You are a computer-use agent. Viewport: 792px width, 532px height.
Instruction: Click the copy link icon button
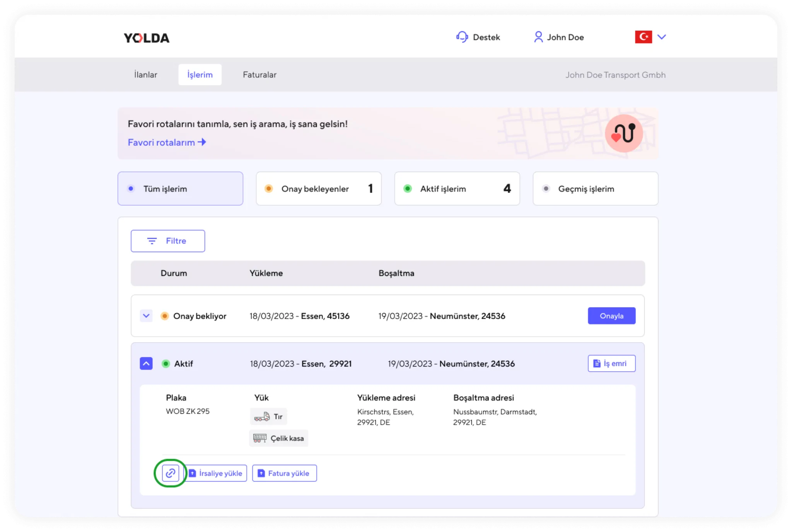click(171, 473)
